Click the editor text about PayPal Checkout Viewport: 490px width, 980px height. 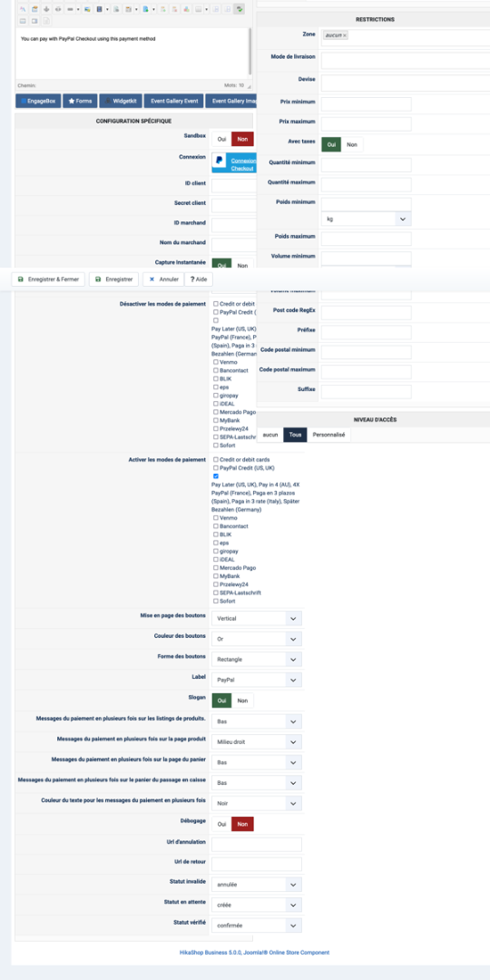tap(87, 39)
